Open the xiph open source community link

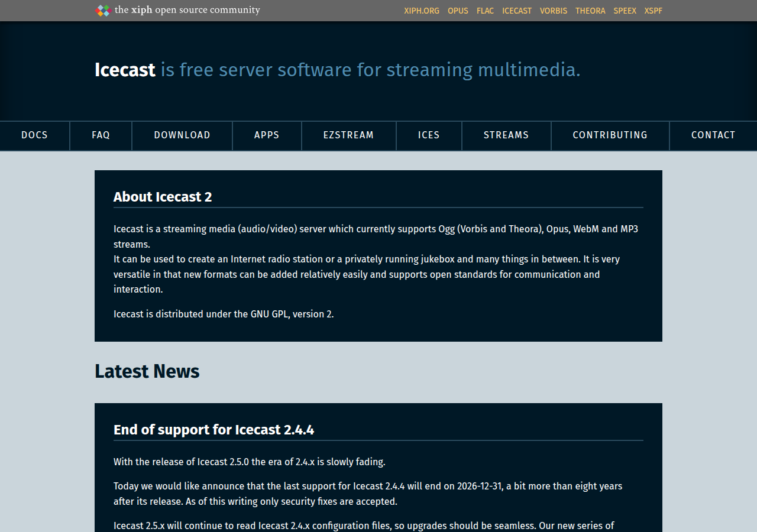187,10
